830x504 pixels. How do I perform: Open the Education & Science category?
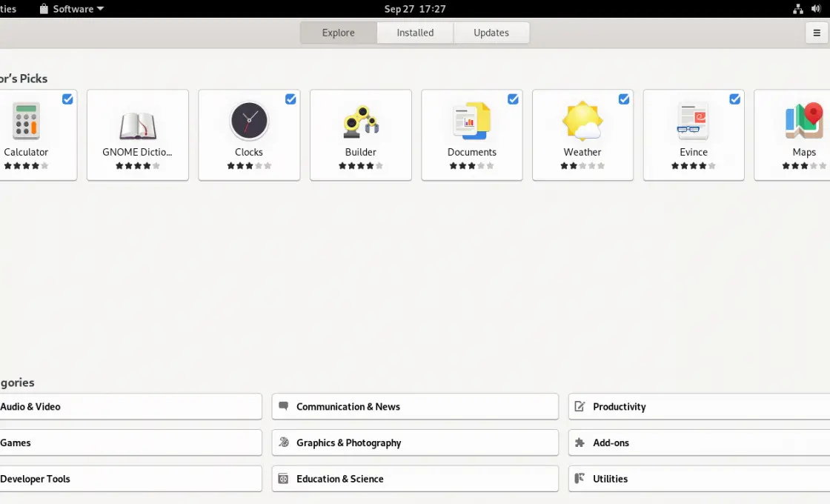(415, 479)
